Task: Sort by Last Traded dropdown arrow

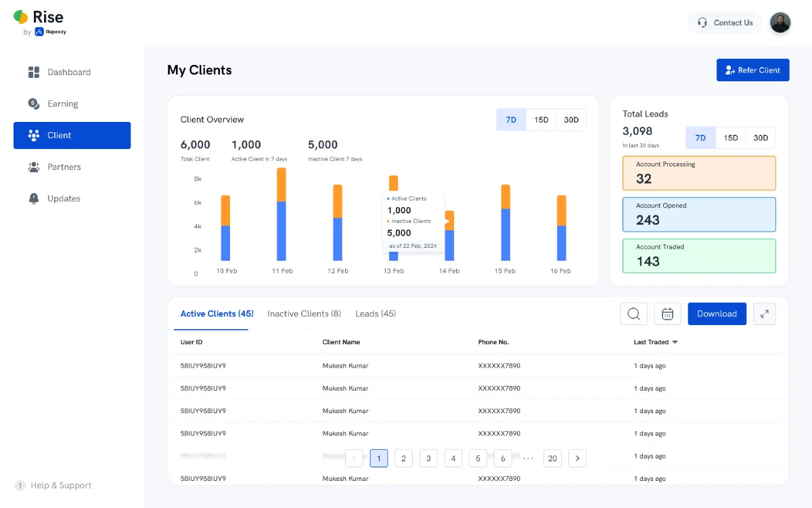Action: 675,342
